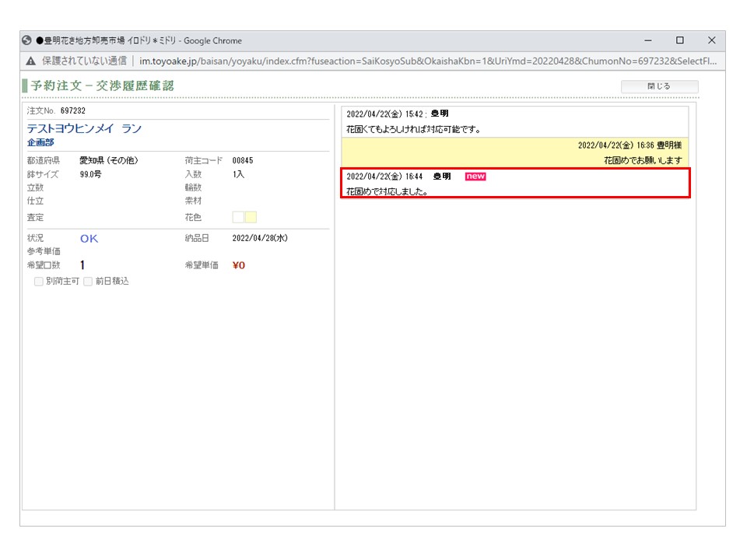This screenshot has height=560, width=747.
Task: Select the yellow 16:36 reply from 豊明様
Action: (514, 153)
